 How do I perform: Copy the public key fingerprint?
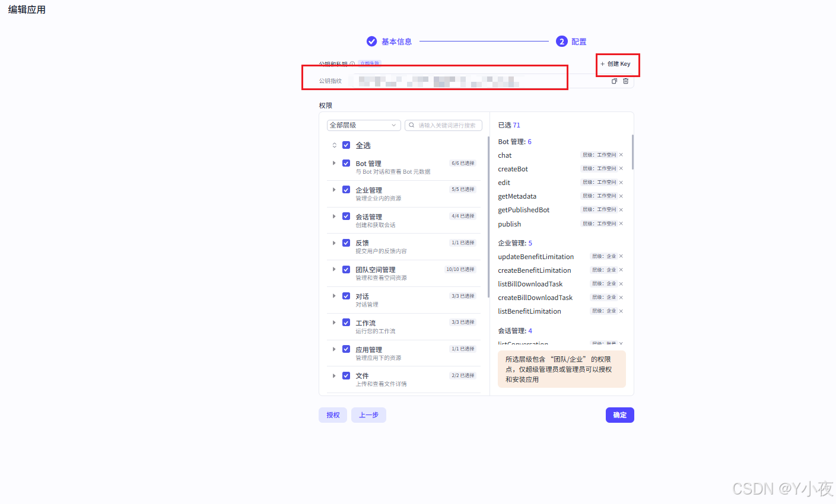pyautogui.click(x=614, y=81)
